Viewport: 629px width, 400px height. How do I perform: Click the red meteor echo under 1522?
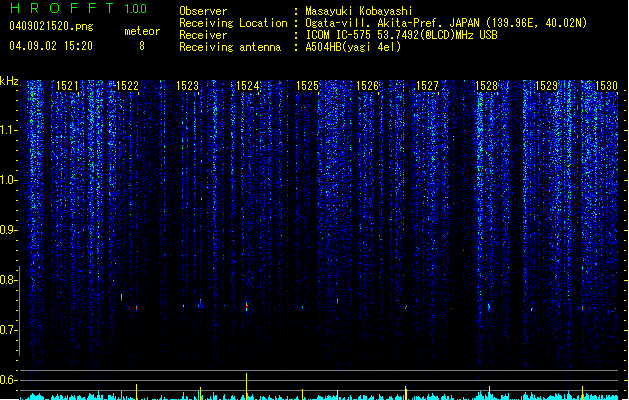(x=136, y=308)
